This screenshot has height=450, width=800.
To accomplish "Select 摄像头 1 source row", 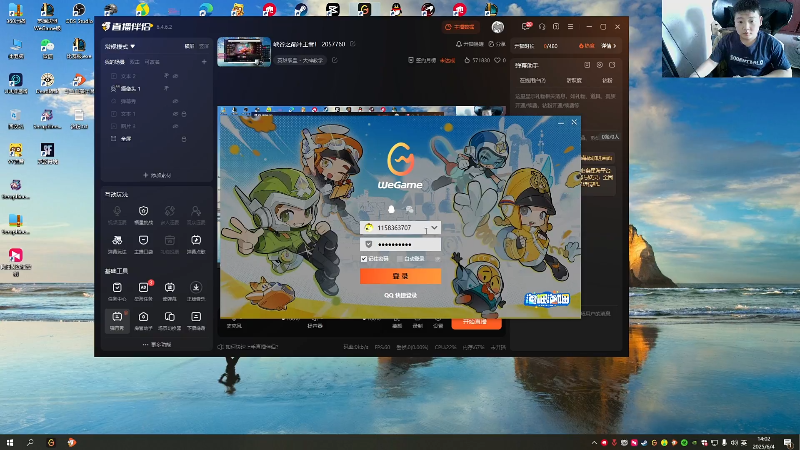I will point(157,88).
